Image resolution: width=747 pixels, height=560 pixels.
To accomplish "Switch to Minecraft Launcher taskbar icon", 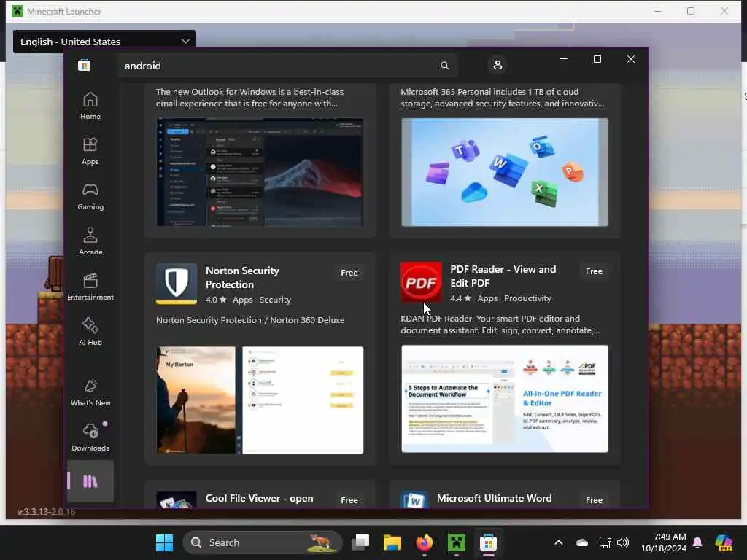I will pos(457,542).
